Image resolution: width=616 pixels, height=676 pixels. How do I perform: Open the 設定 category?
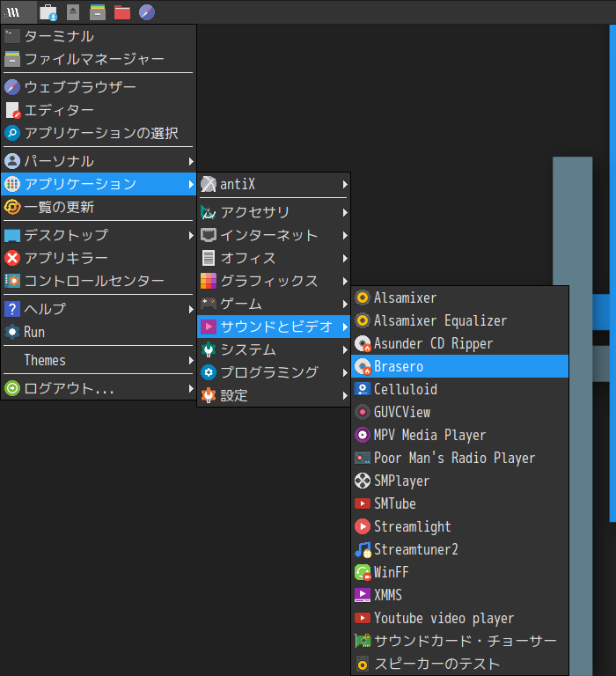tap(274, 395)
